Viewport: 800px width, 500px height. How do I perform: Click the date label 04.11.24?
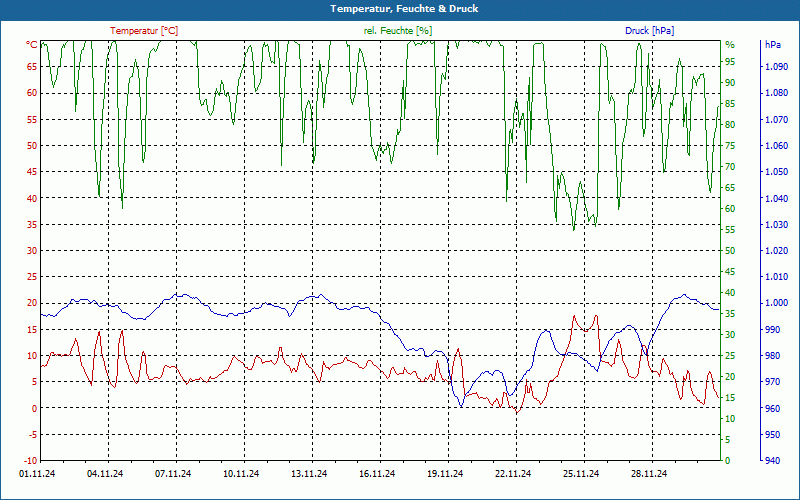[x=105, y=474]
